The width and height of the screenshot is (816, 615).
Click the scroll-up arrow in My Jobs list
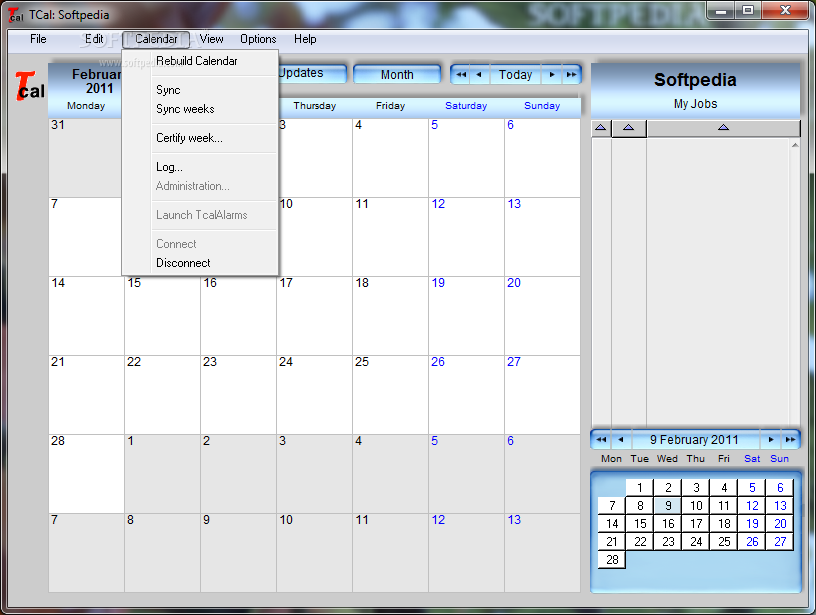(795, 145)
